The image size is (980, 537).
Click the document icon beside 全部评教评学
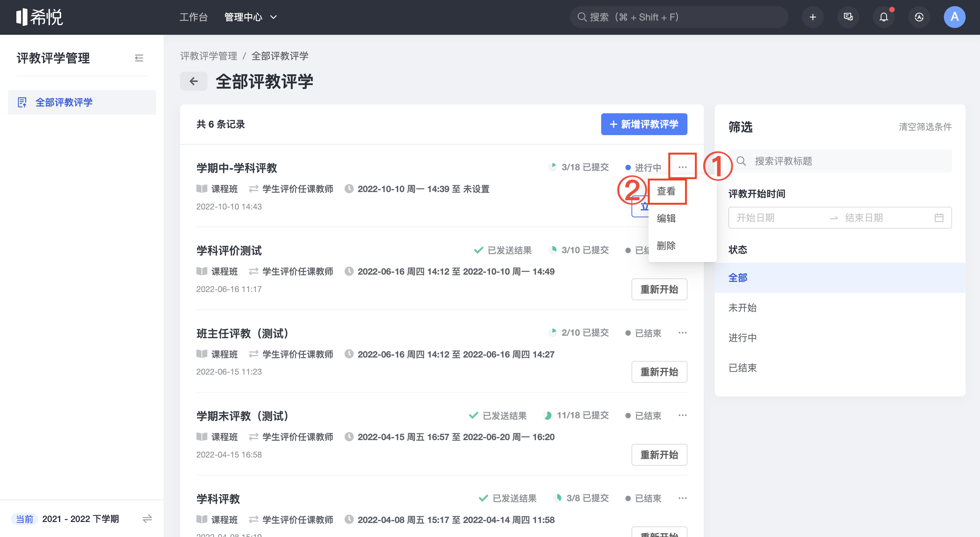click(22, 102)
